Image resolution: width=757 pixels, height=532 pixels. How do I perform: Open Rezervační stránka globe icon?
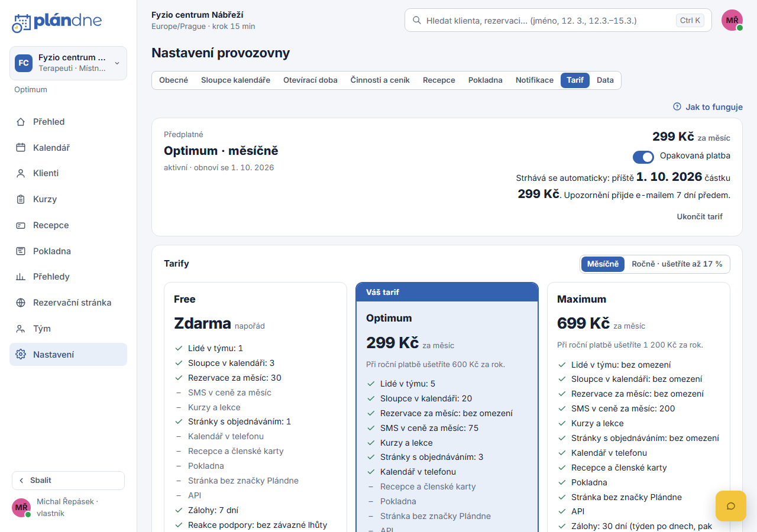21,303
